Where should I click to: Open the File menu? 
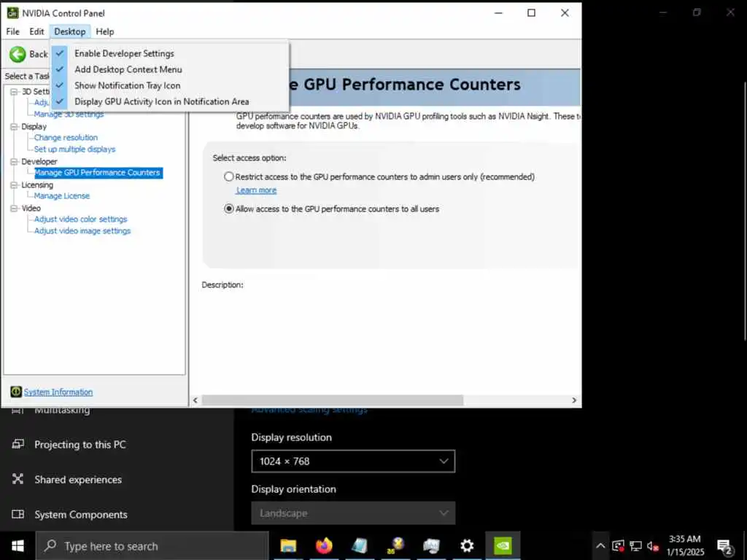click(x=13, y=31)
